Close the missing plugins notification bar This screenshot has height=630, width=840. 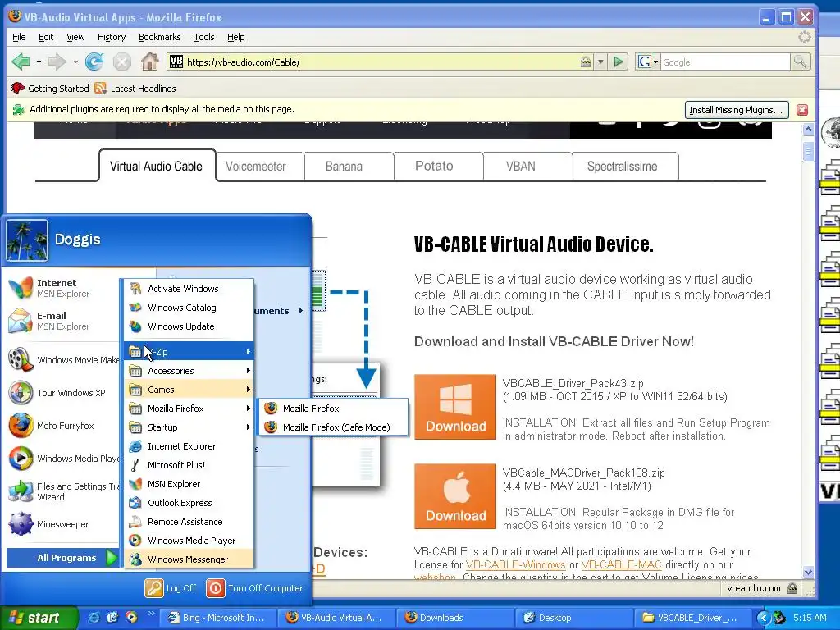[x=802, y=110]
